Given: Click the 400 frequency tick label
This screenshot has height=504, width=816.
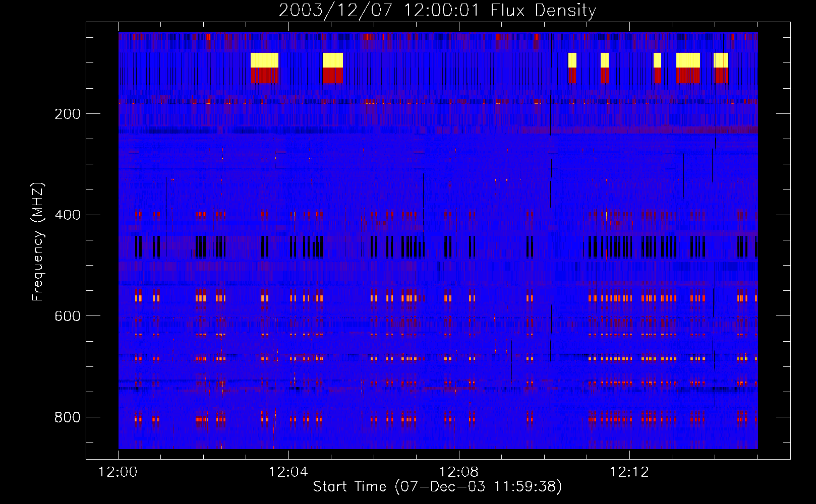Looking at the screenshot, I should 68,215.
